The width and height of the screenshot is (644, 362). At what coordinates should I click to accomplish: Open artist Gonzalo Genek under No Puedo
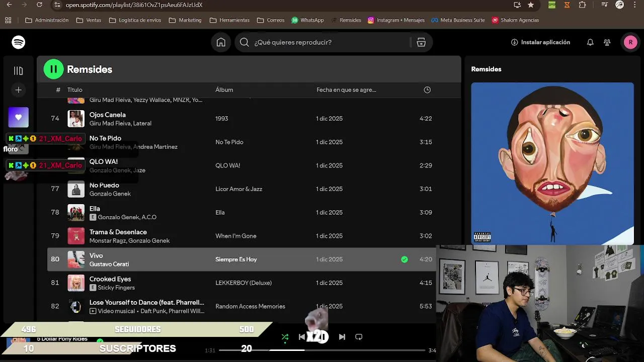(110, 194)
